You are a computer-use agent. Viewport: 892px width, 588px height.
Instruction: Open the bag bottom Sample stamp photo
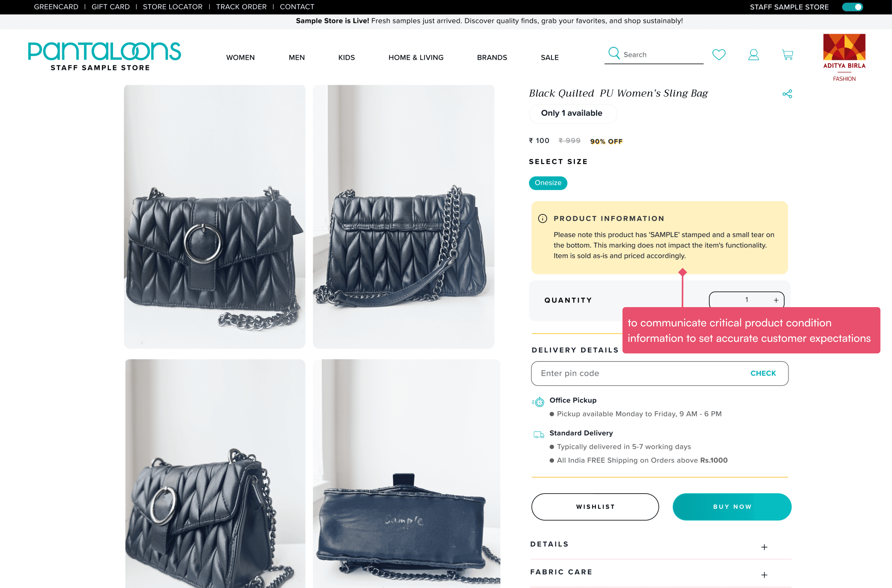tap(406, 473)
